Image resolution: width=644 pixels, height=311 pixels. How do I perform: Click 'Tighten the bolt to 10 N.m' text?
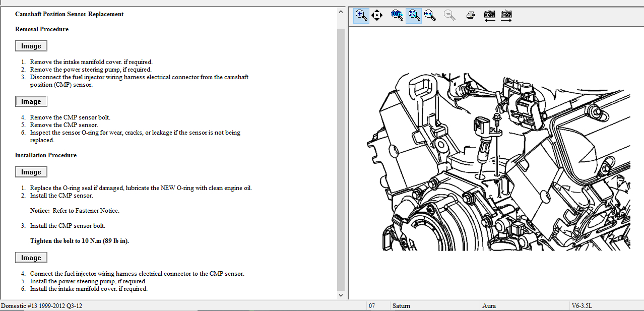(80, 241)
